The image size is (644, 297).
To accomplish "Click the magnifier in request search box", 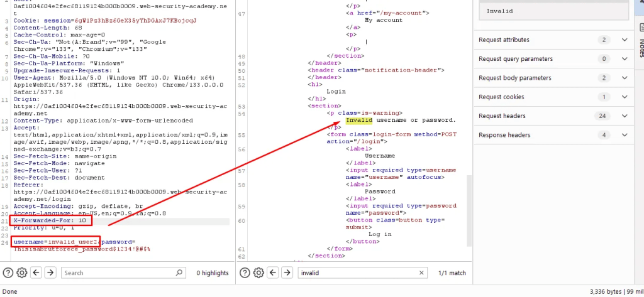I will (179, 273).
